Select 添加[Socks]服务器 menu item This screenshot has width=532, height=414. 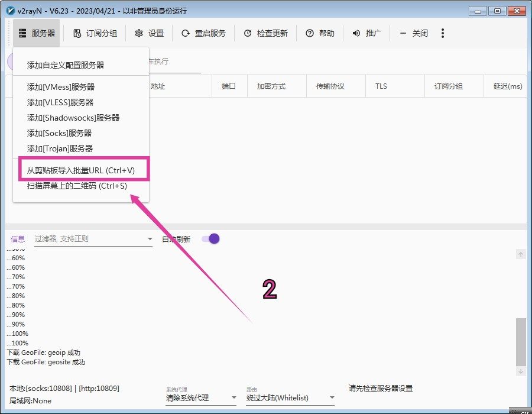pyautogui.click(x=81, y=133)
